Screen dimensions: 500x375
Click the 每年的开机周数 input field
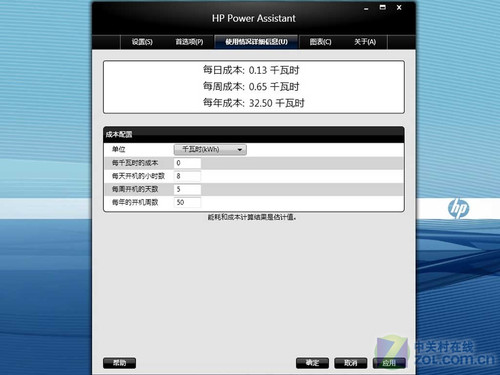pyautogui.click(x=187, y=202)
